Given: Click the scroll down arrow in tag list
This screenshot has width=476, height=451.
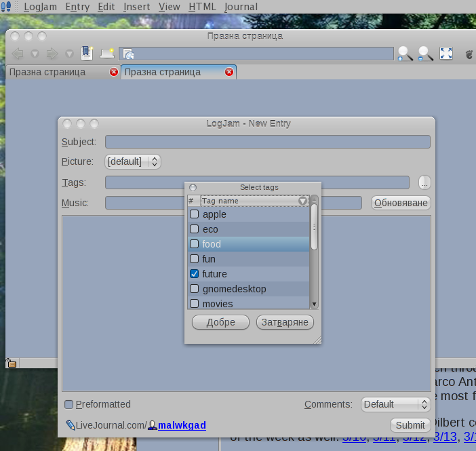Looking at the screenshot, I should click(x=314, y=304).
